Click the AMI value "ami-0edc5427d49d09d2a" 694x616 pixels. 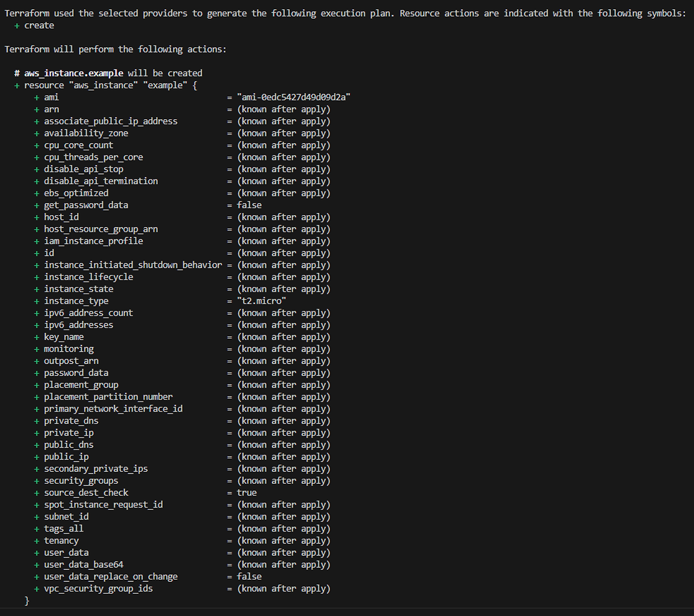coord(293,97)
